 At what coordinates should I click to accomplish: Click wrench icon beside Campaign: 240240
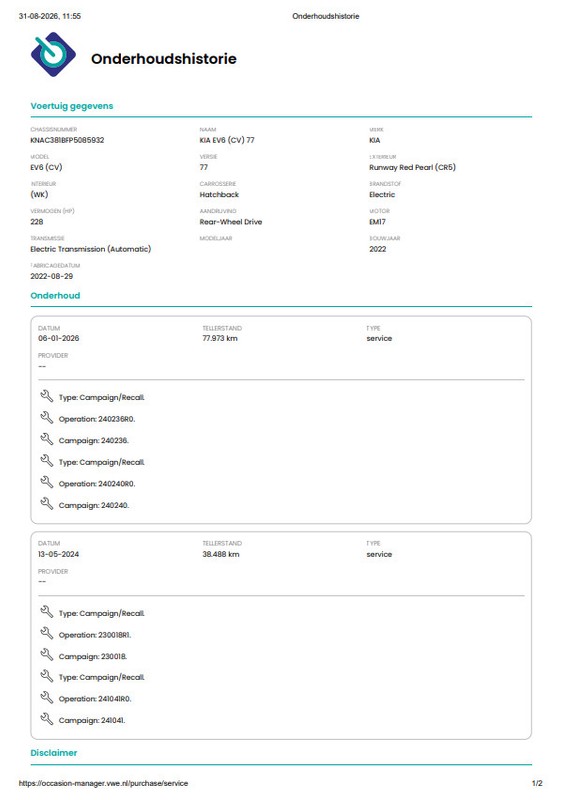(x=46, y=504)
